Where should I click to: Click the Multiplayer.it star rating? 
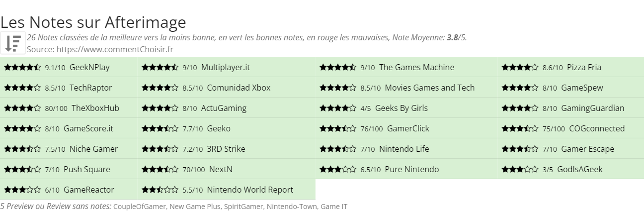click(x=160, y=67)
